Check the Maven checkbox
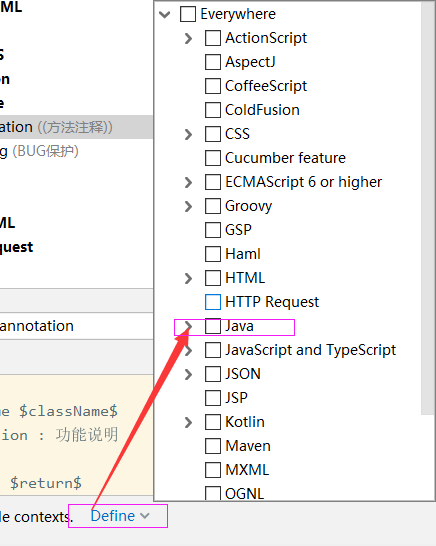436x546 pixels. tap(213, 446)
